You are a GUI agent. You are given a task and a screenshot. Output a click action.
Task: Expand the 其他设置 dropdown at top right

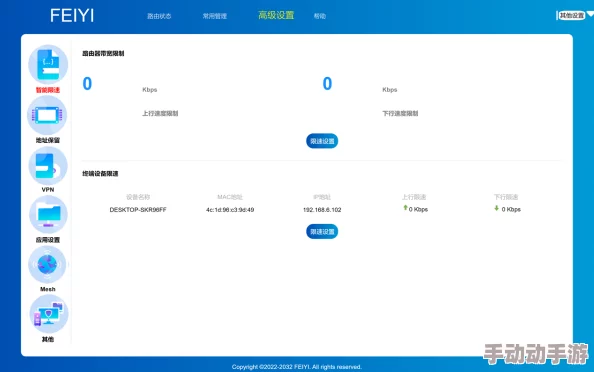click(x=574, y=16)
